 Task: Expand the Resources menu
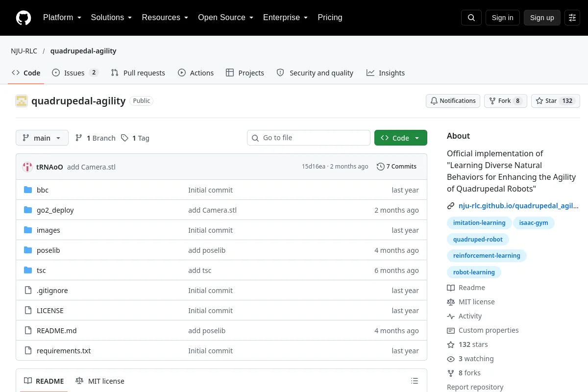tap(165, 18)
